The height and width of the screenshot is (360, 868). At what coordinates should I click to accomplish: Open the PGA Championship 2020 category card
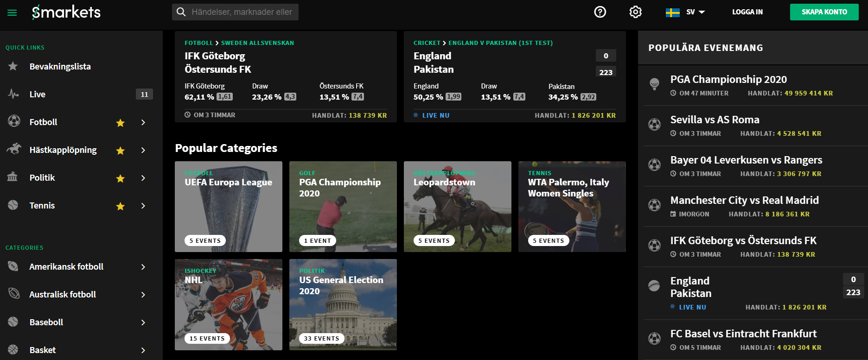(x=343, y=207)
